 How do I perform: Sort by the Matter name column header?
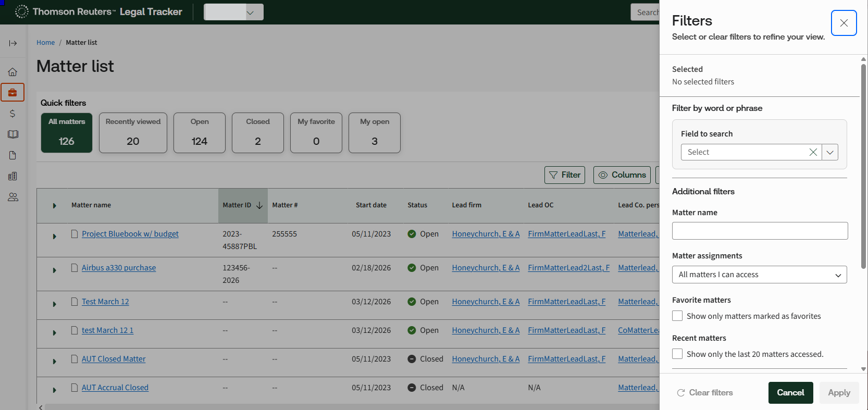point(91,205)
